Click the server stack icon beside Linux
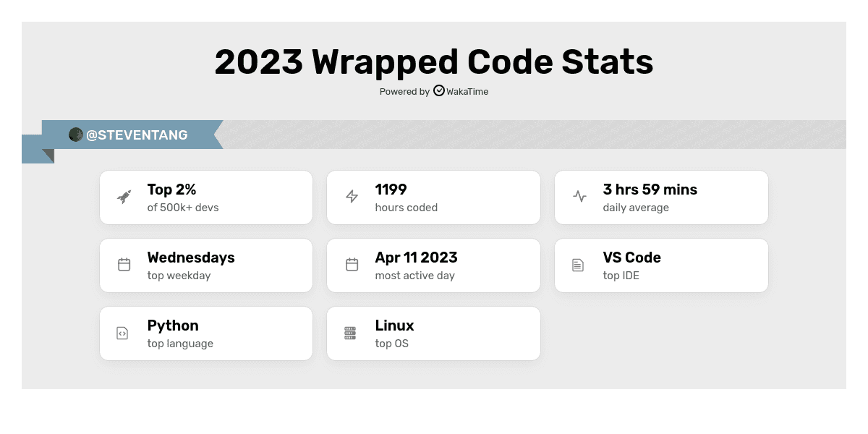This screenshot has width=868, height=434. click(350, 333)
